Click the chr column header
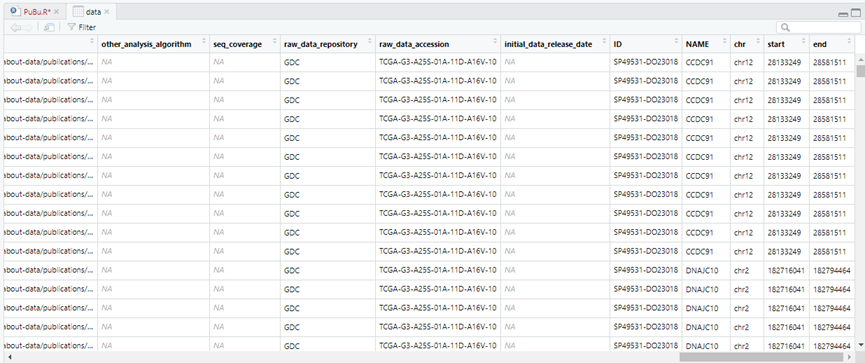Image resolution: width=865 pixels, height=363 pixels. (746, 44)
